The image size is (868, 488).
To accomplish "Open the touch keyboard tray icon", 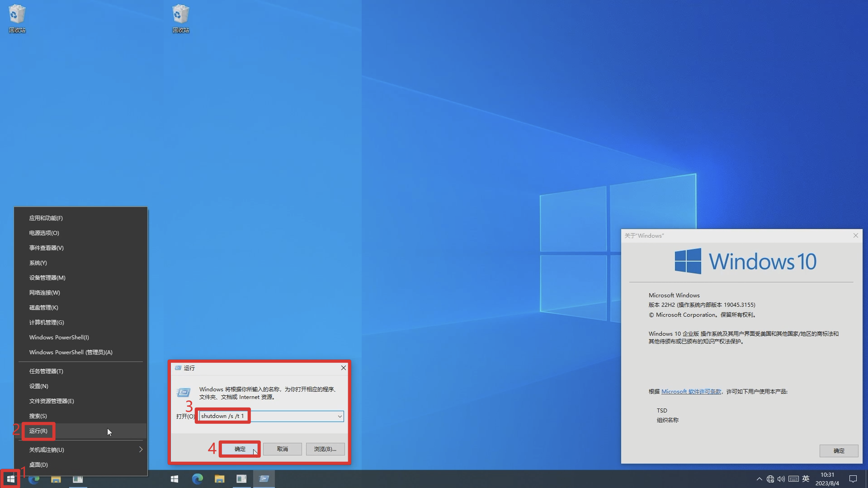I will tap(793, 479).
